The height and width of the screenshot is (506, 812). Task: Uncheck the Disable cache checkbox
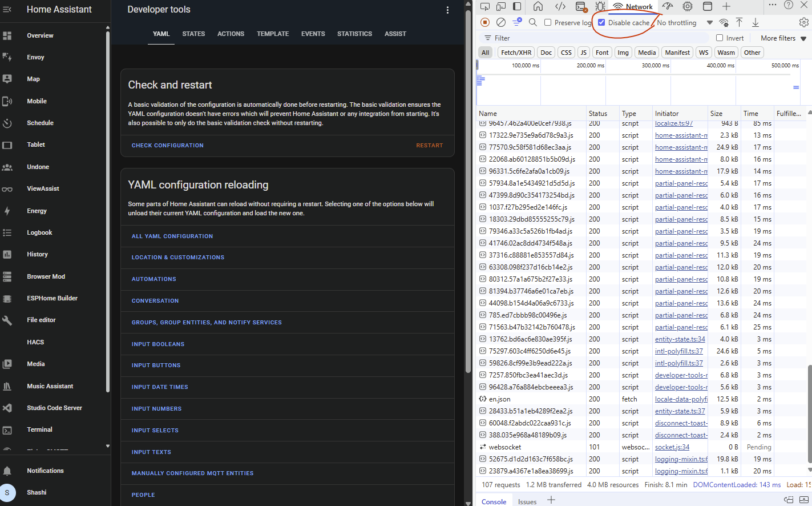point(601,22)
